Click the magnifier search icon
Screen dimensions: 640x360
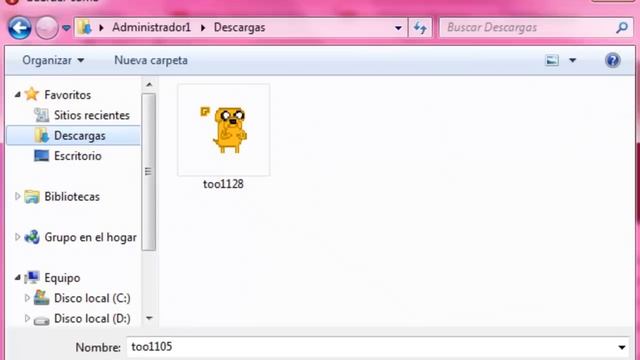[x=622, y=27]
